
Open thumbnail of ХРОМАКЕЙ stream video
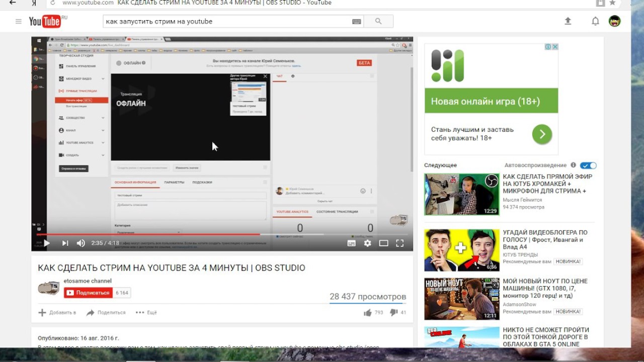pos(462,194)
